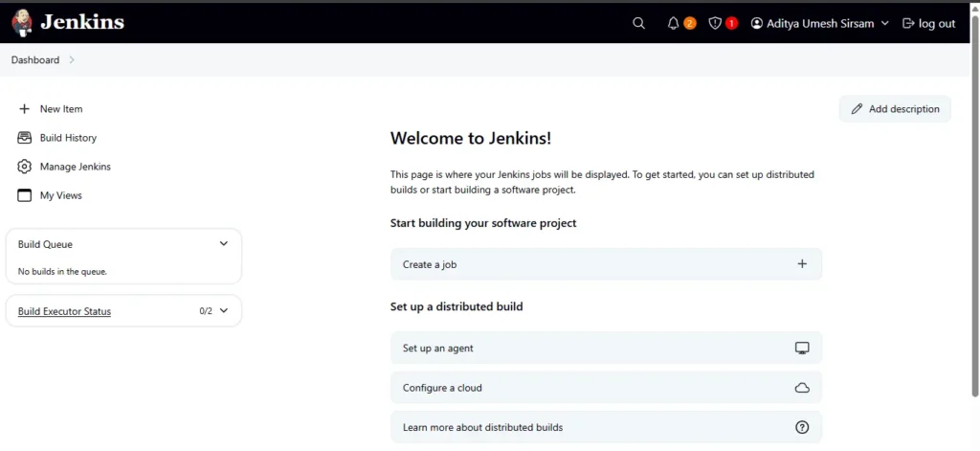Open the Aditya Umesh Sirsam user dropdown

tap(820, 23)
